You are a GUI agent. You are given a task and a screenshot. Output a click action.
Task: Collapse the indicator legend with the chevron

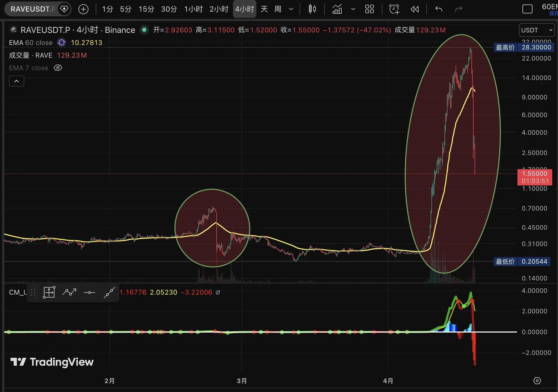click(17, 81)
